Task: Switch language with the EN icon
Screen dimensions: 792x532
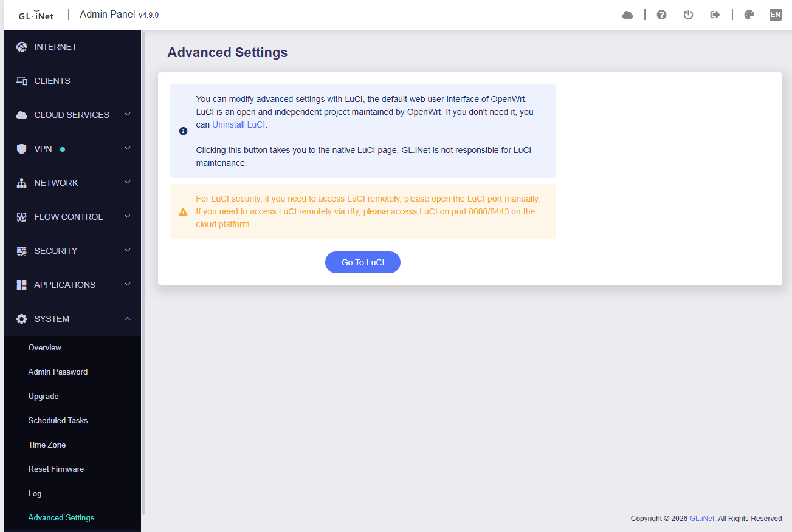Action: point(776,15)
